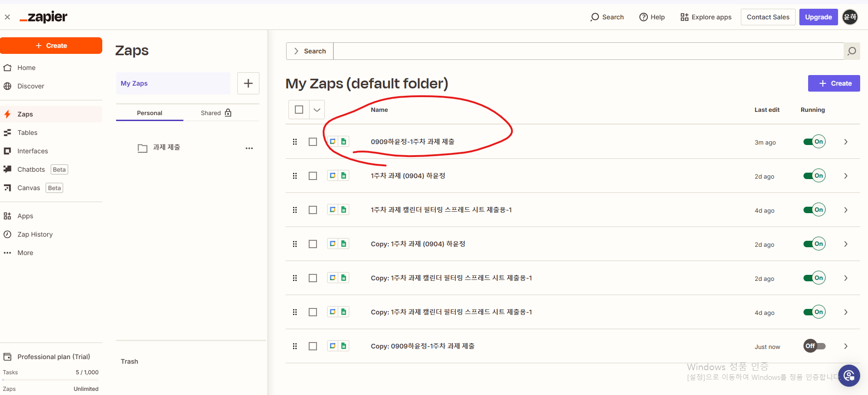Screen dimensions: 868x395
Task: Expand row arrow for 1주차 과제 (0904) 하윤정
Action: coord(846,176)
